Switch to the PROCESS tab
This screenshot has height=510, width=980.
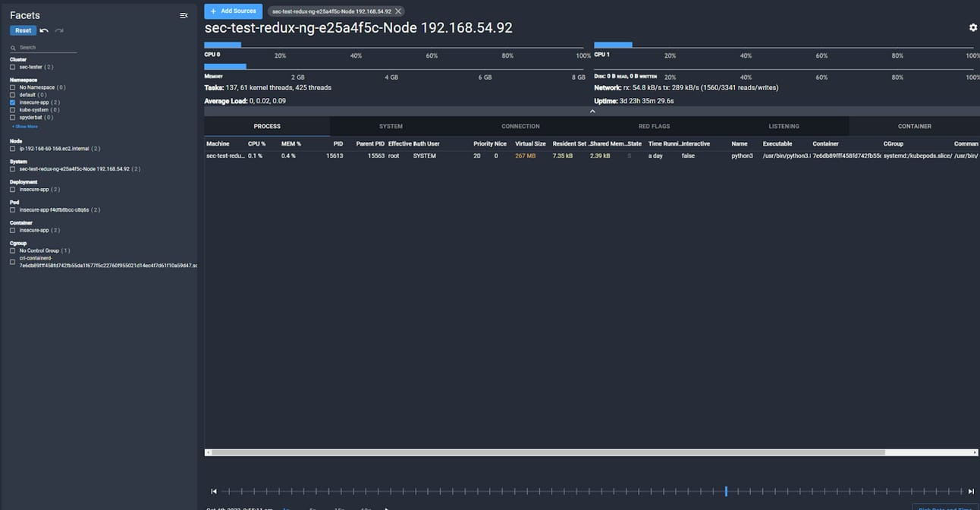[x=267, y=126]
